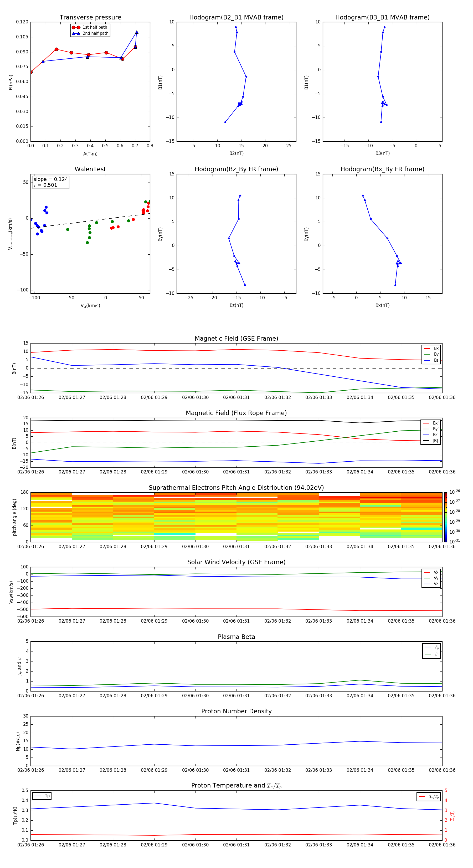Click the dashed fit line in WalenTest plot

coord(90,221)
